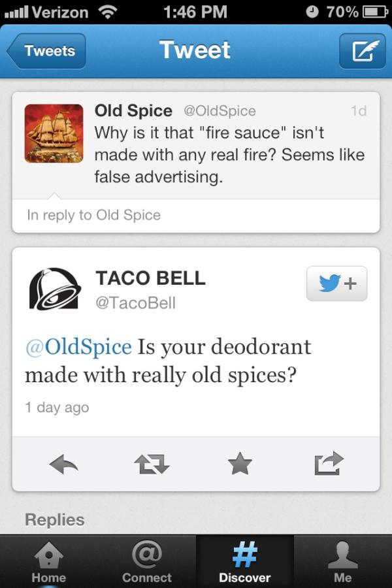392x588 pixels.
Task: Switch to the Connect tab
Action: coord(146,562)
